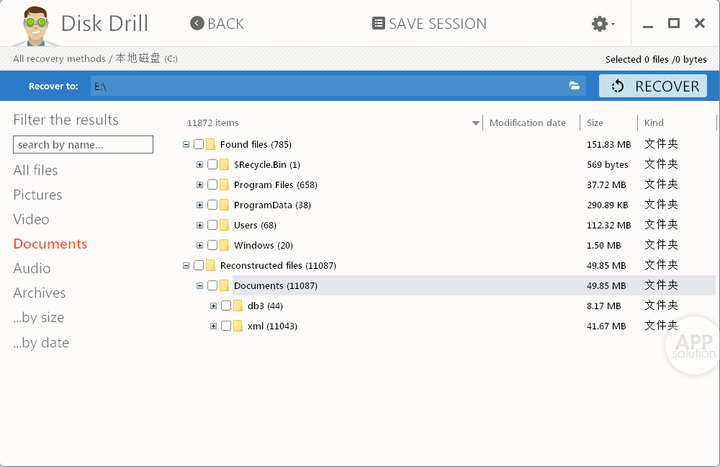Expand the Users folder
720x467 pixels.
[200, 225]
